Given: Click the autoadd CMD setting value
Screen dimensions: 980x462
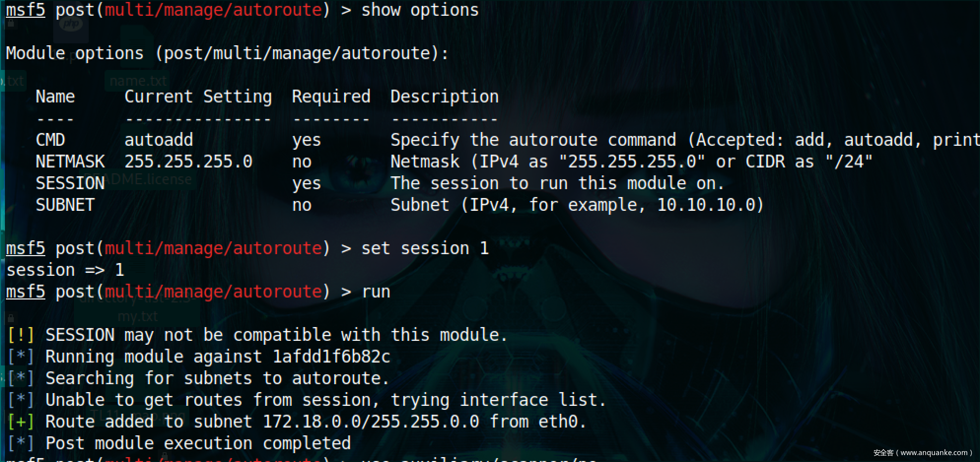Looking at the screenshot, I should tap(159, 140).
